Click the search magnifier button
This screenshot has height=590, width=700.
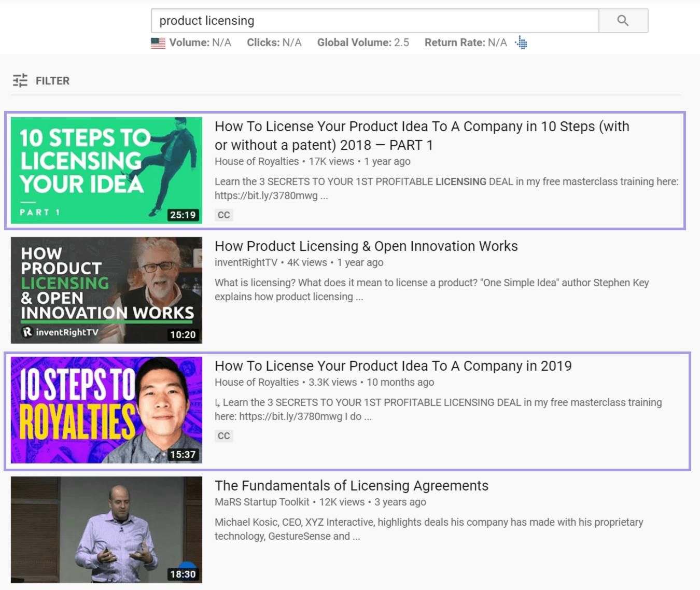(x=623, y=21)
